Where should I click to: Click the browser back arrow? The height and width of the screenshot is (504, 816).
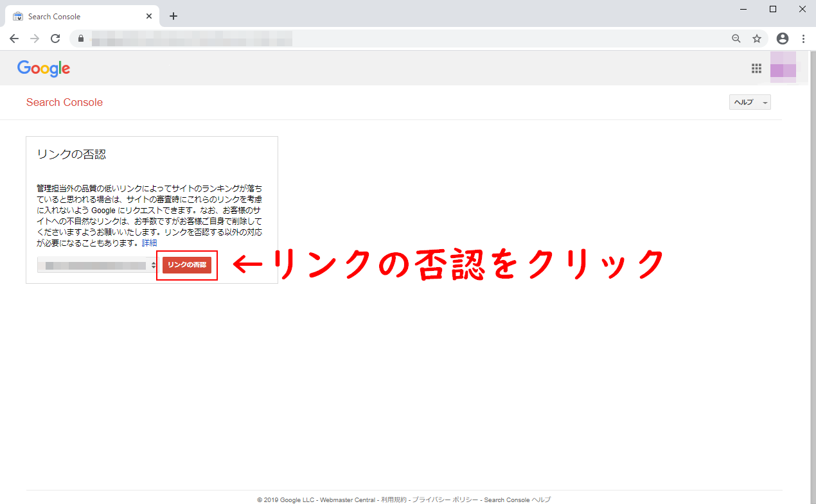click(14, 39)
